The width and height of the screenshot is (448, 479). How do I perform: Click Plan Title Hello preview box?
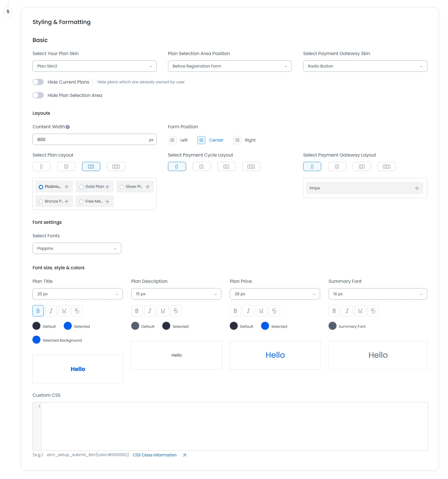pos(78,369)
